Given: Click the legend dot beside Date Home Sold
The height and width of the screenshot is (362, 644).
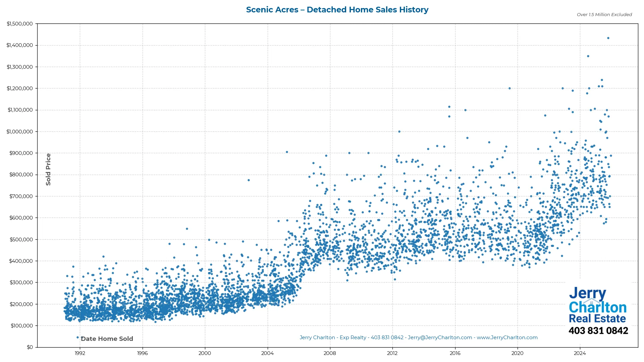Looking at the screenshot, I should (x=77, y=338).
